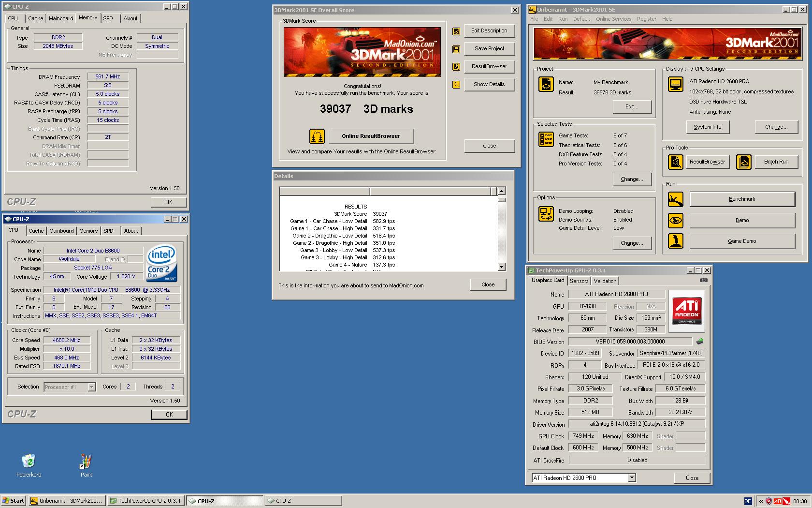The image size is (812, 508).
Task: Click the Batch Run icon
Action: coord(744,162)
